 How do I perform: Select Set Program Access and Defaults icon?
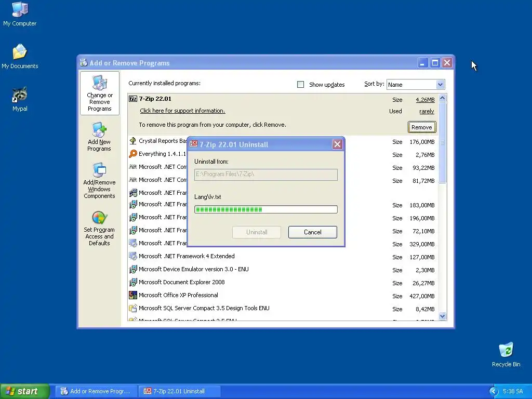[x=99, y=228]
